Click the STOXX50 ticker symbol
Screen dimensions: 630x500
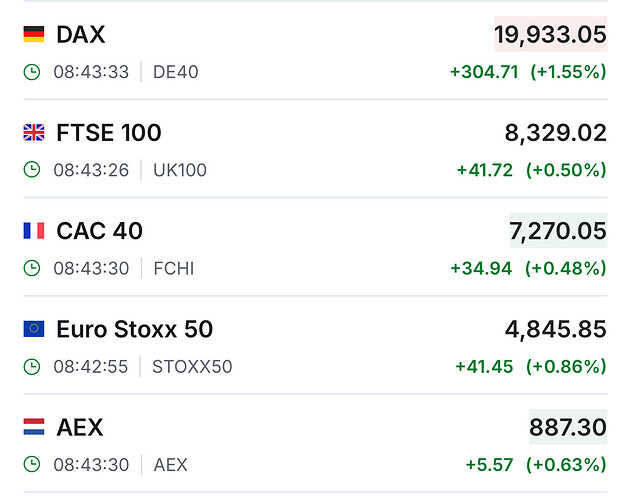tap(192, 366)
